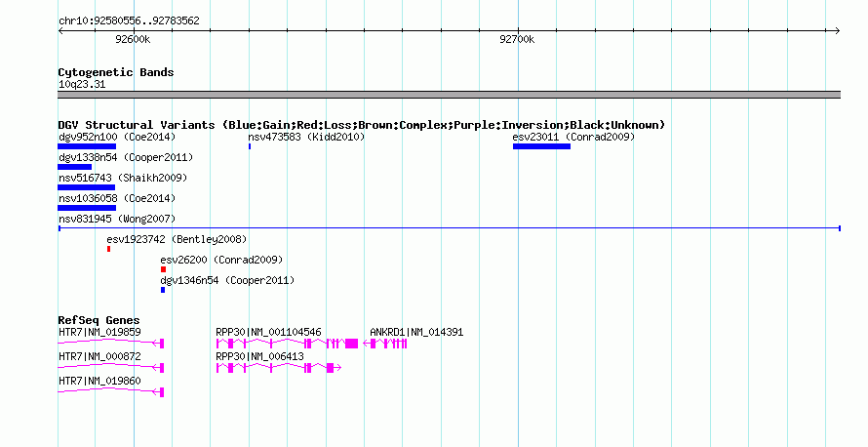Click the small blue nsv473583 marker
Screen dimensions: 868x447
coord(250,146)
